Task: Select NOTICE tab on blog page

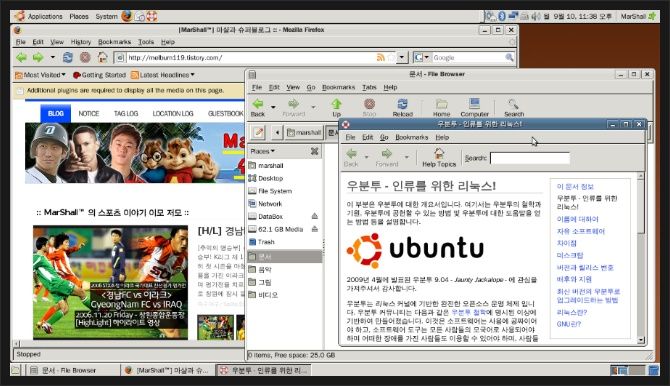Action: click(88, 113)
